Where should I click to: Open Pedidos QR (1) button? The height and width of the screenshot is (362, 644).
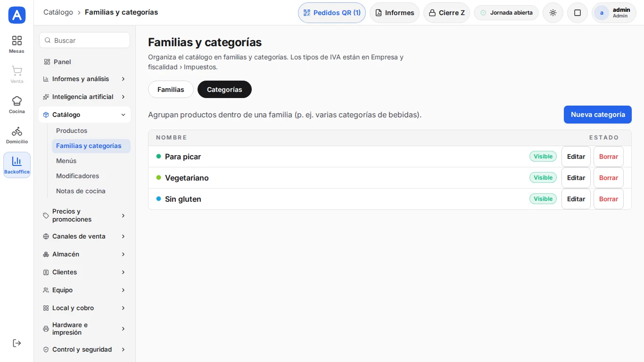point(332,13)
